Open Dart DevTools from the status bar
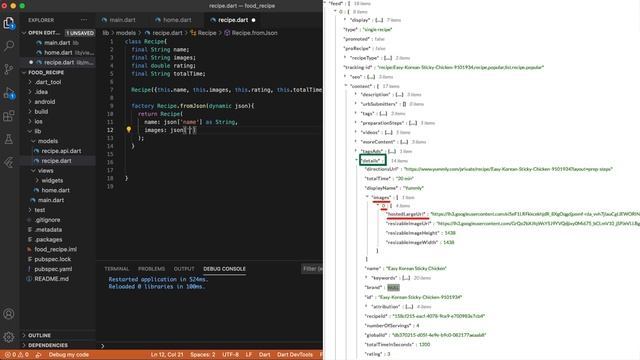The width and height of the screenshot is (640, 360). [x=295, y=355]
